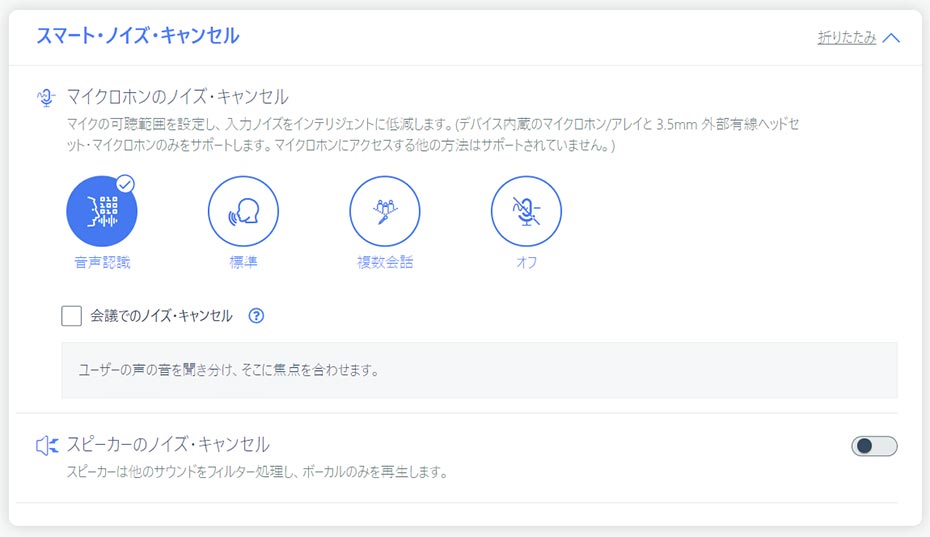Viewport: 930px width, 537px height.
Task: Click the オフ label text
Action: (x=526, y=262)
